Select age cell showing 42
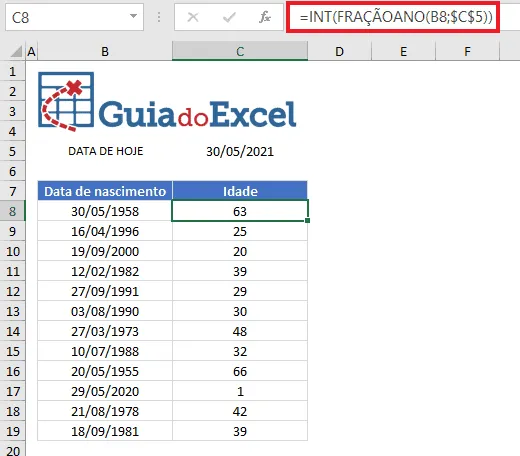The image size is (520, 456). pos(240,411)
